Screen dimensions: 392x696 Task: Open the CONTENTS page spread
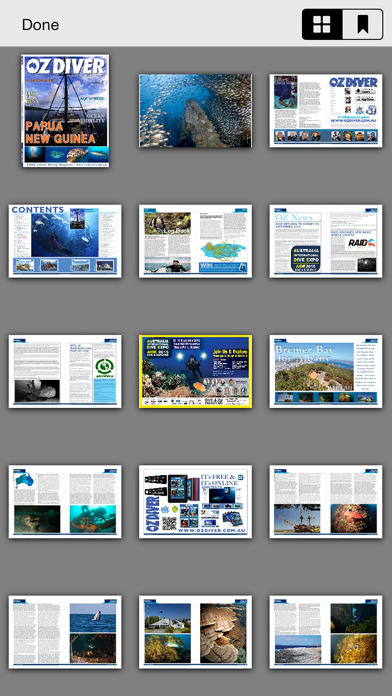click(x=65, y=241)
